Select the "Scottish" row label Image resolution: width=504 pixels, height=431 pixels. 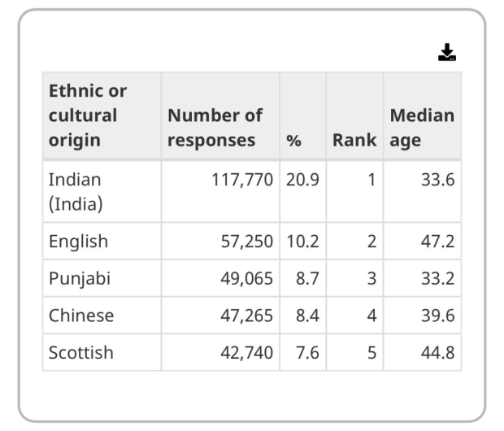coord(81,353)
